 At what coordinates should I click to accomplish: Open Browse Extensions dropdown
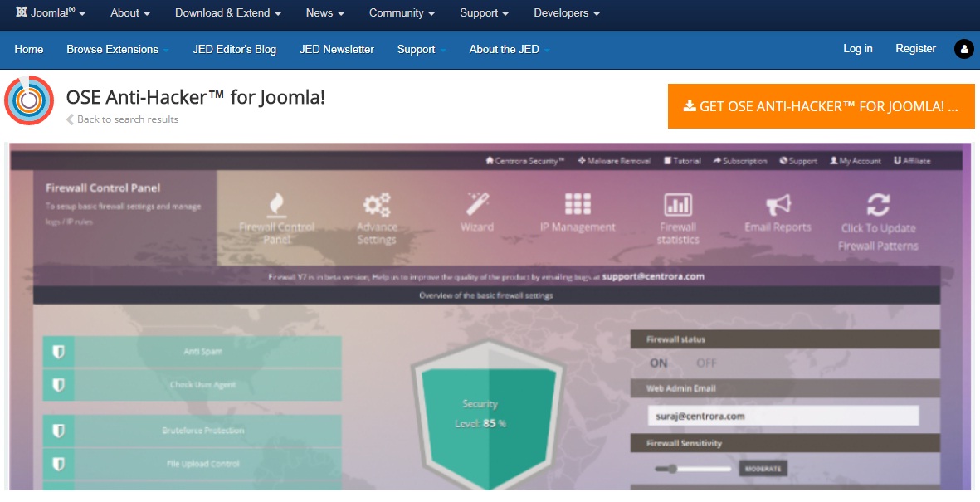(118, 50)
